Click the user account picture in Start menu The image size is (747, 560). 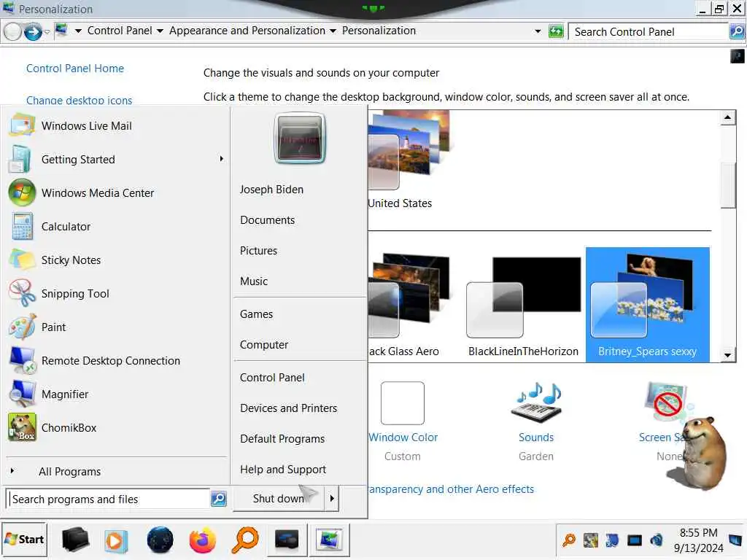coord(300,139)
